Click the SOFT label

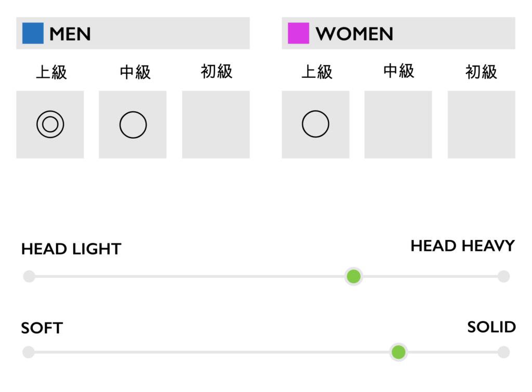tap(42, 328)
